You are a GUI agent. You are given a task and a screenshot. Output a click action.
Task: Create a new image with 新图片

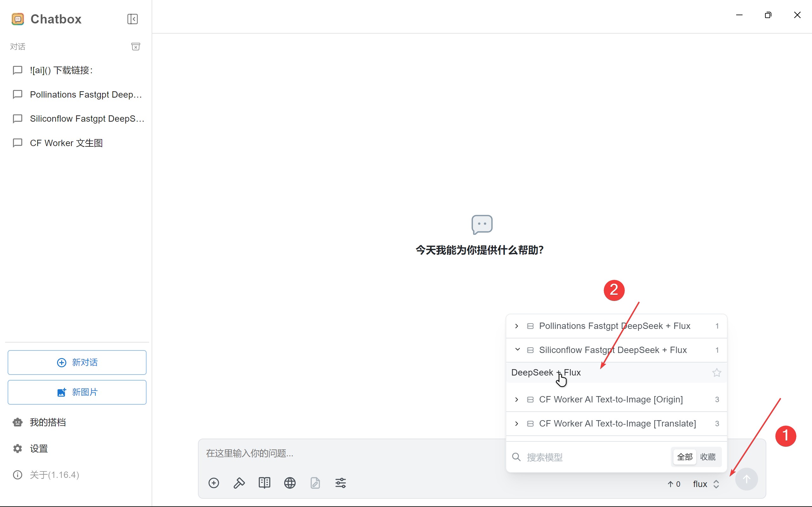click(77, 392)
